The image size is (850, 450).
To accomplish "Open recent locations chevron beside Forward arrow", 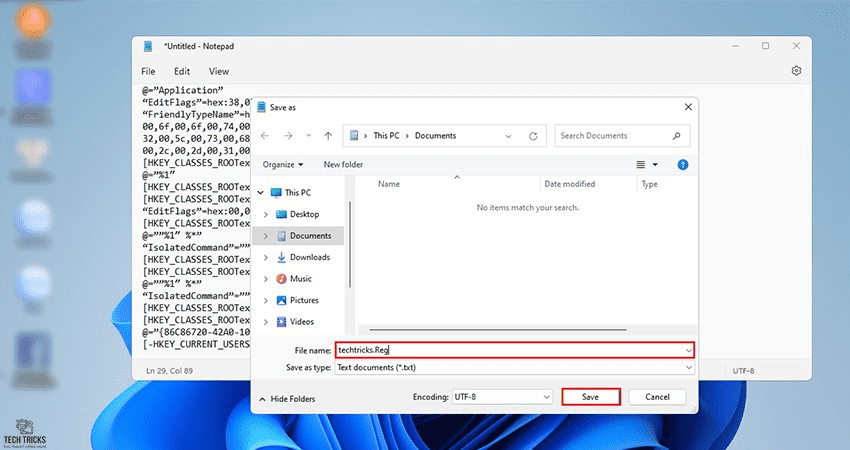I will pos(308,136).
